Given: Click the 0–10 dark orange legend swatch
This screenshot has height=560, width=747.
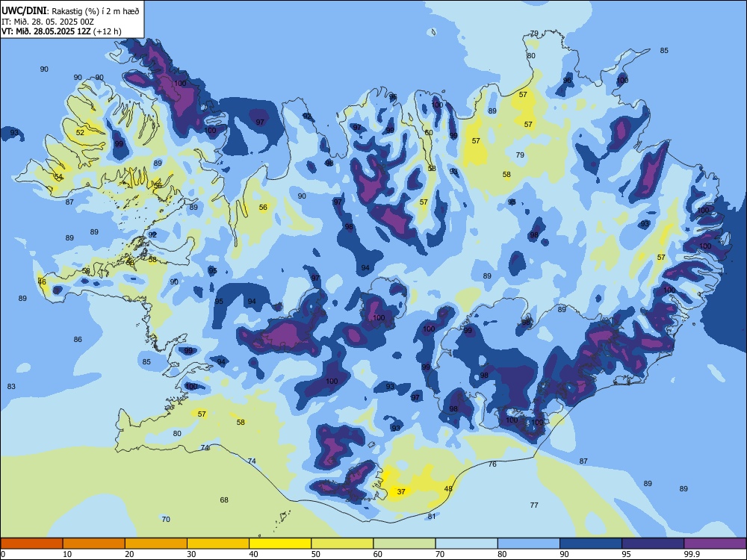Looking at the screenshot, I should click(31, 544).
